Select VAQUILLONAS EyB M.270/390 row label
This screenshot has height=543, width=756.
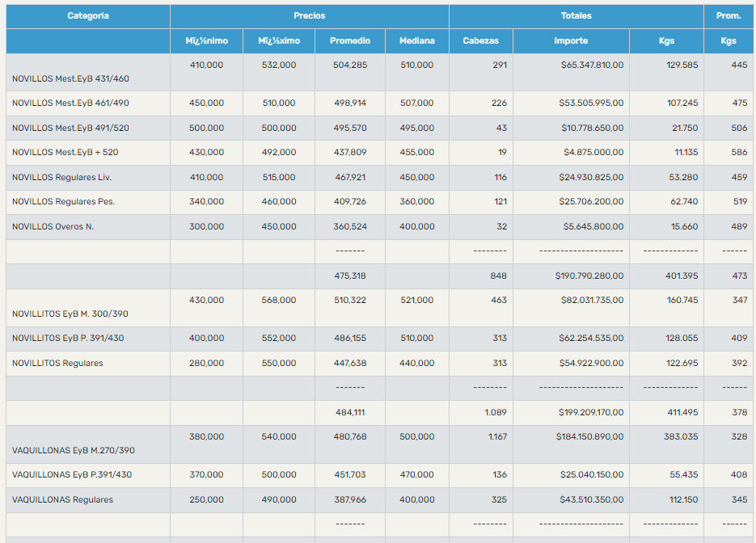coord(74,450)
